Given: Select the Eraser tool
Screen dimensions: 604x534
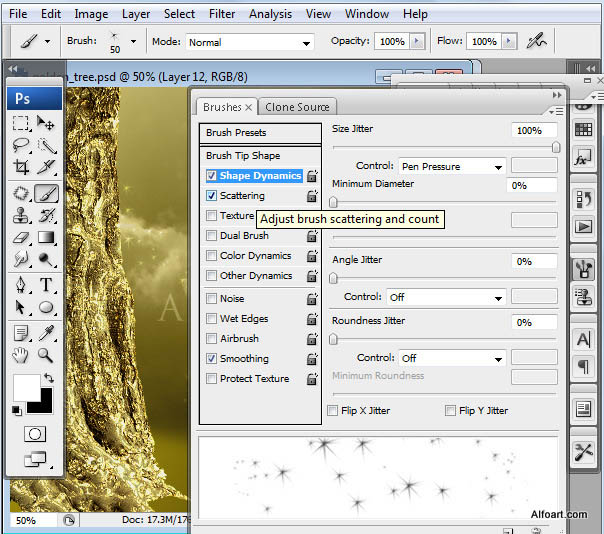Looking at the screenshot, I should point(21,238).
